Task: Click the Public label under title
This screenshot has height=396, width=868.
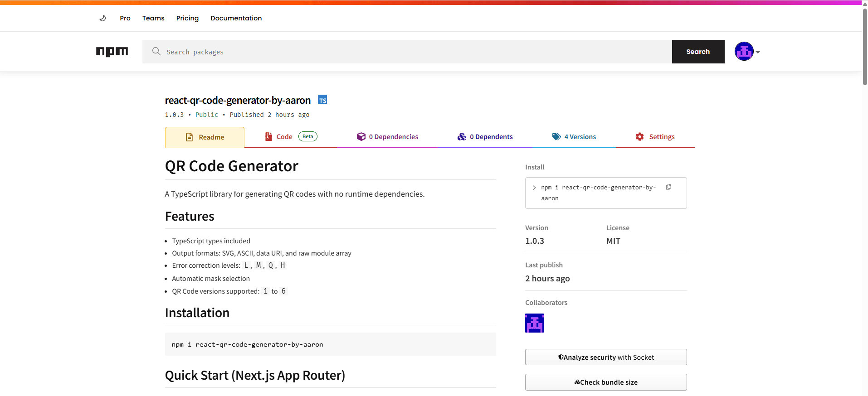Action: (207, 115)
